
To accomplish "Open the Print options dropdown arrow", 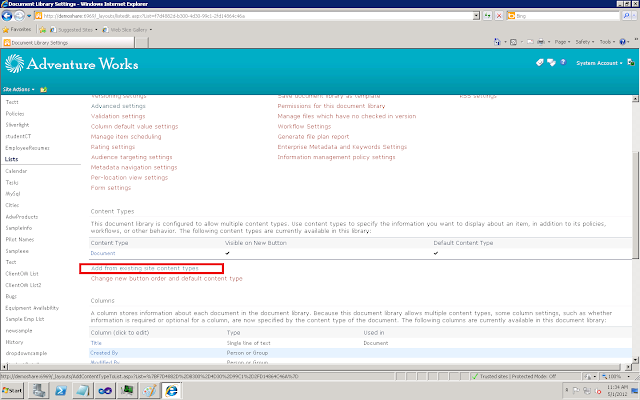I will 549,42.
